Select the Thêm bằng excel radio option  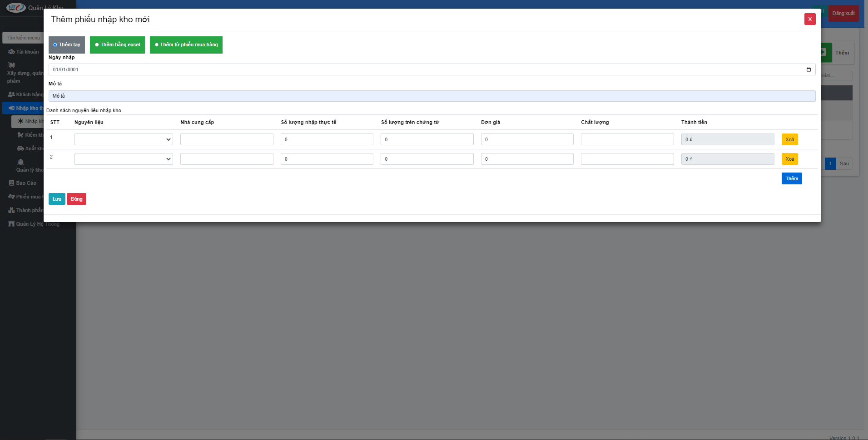click(117, 44)
